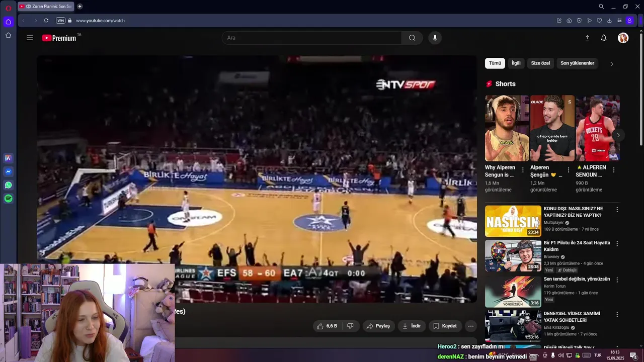Open Spotify in Opera sidebar
This screenshot has height=362, width=644.
point(8,199)
